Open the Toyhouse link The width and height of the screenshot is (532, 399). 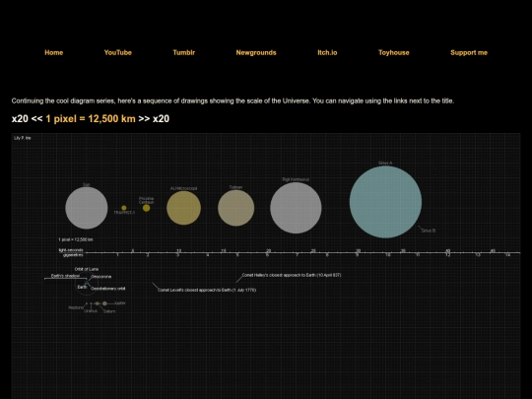[393, 52]
